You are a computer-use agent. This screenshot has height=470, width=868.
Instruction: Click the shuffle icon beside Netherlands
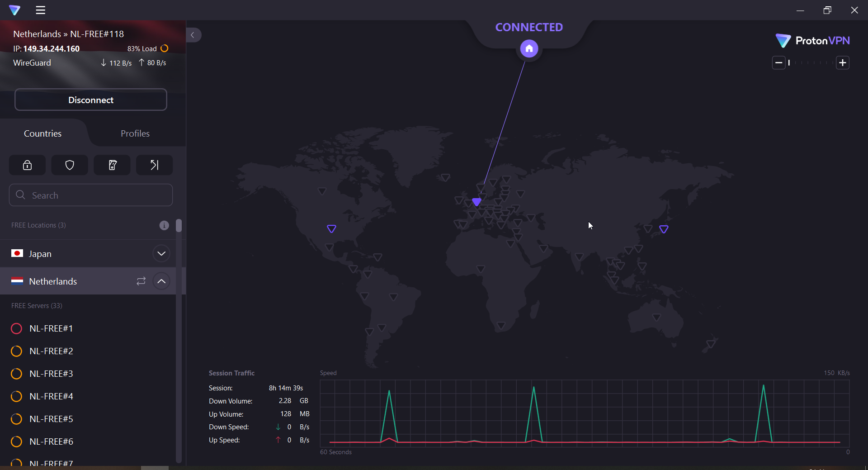(x=141, y=281)
